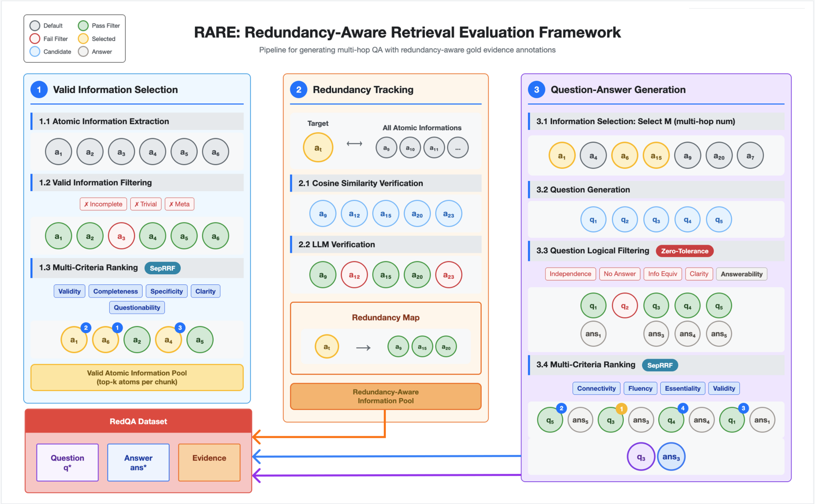Click the Incomplete filter tag
The image size is (815, 504).
pyautogui.click(x=103, y=204)
